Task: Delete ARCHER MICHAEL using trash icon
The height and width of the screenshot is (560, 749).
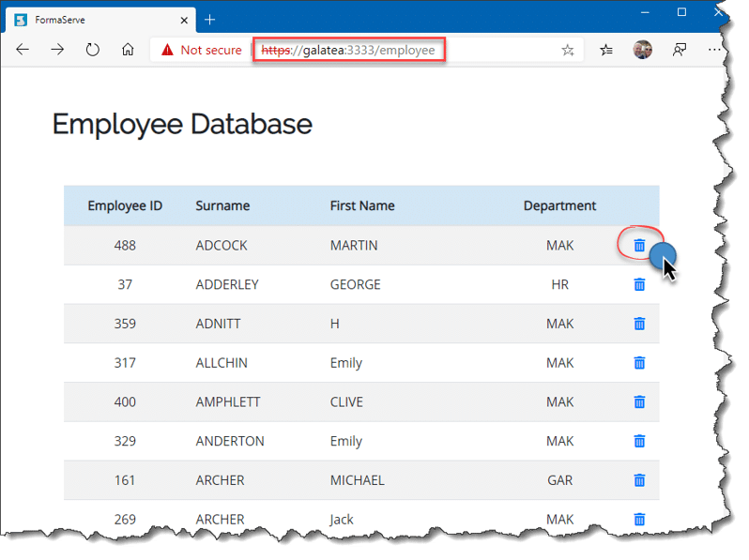Action: [x=639, y=480]
